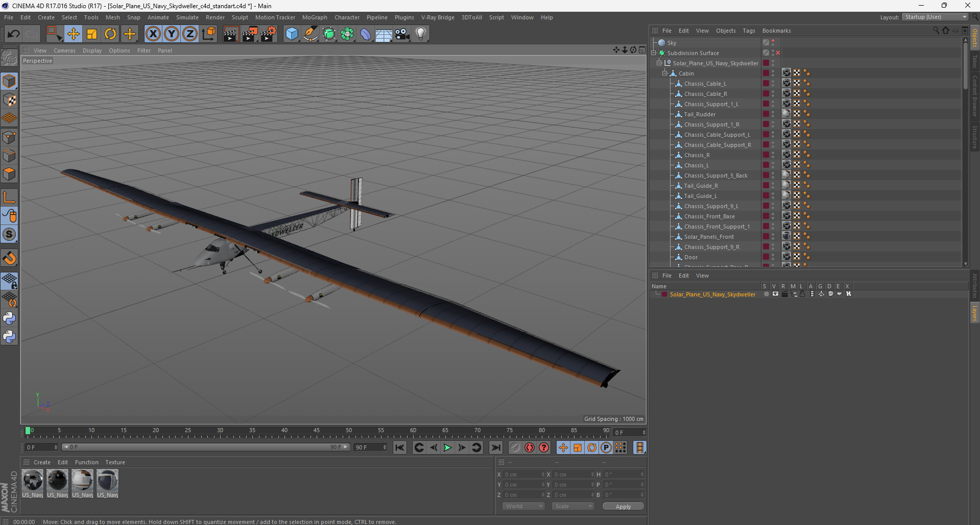Image resolution: width=980 pixels, height=525 pixels.
Task: Collapse the Subdivision Surface tree node
Action: pyautogui.click(x=653, y=53)
